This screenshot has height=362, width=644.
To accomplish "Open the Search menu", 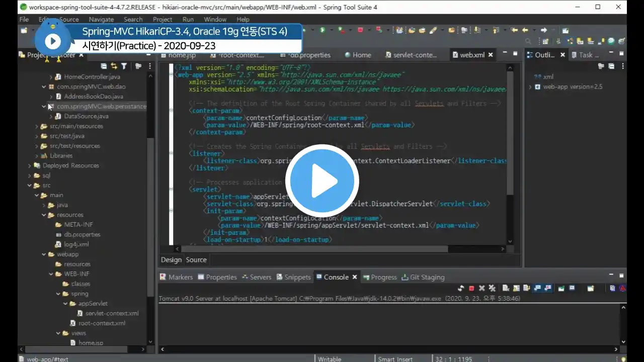I will pyautogui.click(x=133, y=19).
